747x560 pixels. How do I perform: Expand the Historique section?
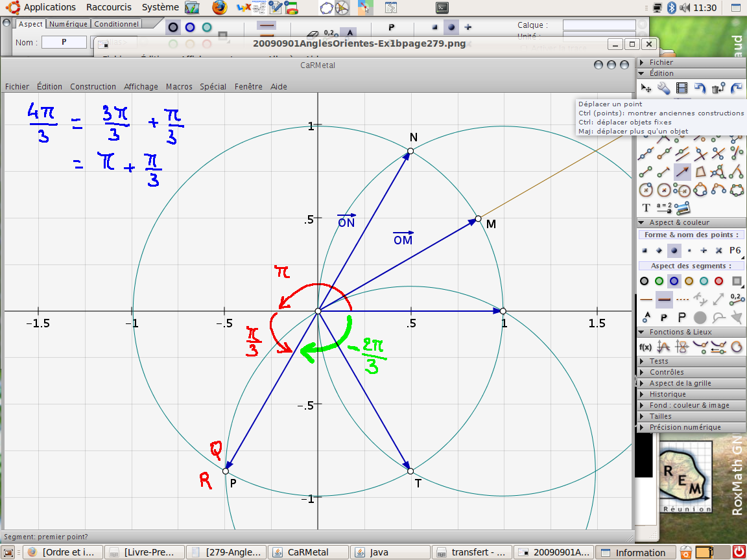click(667, 394)
